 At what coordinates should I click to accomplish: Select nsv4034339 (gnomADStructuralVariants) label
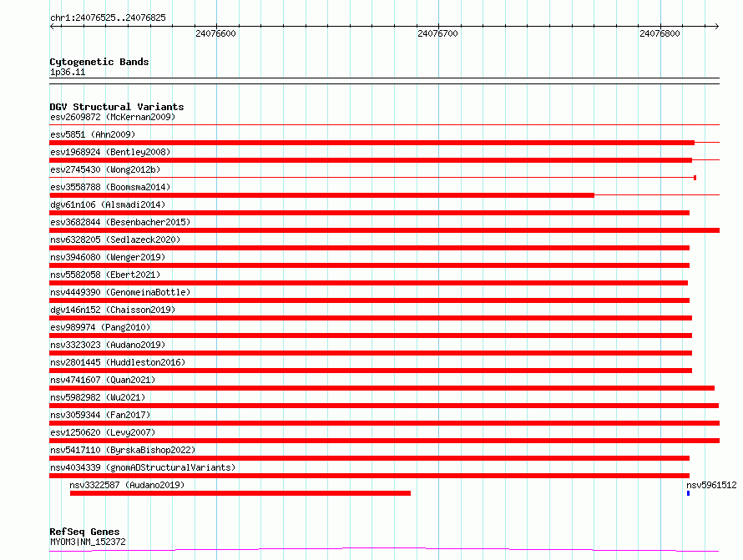tap(143, 467)
